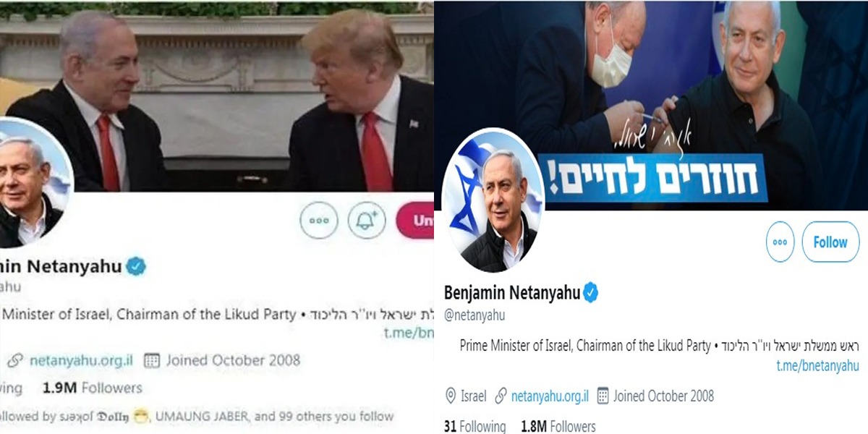Open the left header photo of two men
This screenshot has width=868, height=434.
[217, 95]
